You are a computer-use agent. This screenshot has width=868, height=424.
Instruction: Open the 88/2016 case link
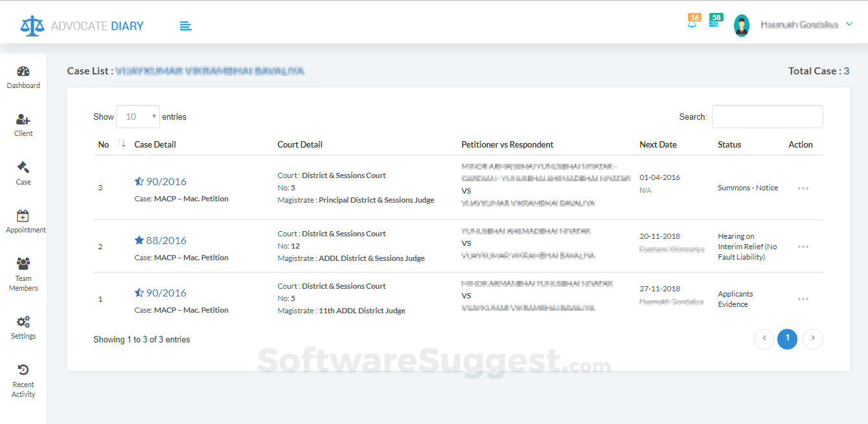(166, 240)
